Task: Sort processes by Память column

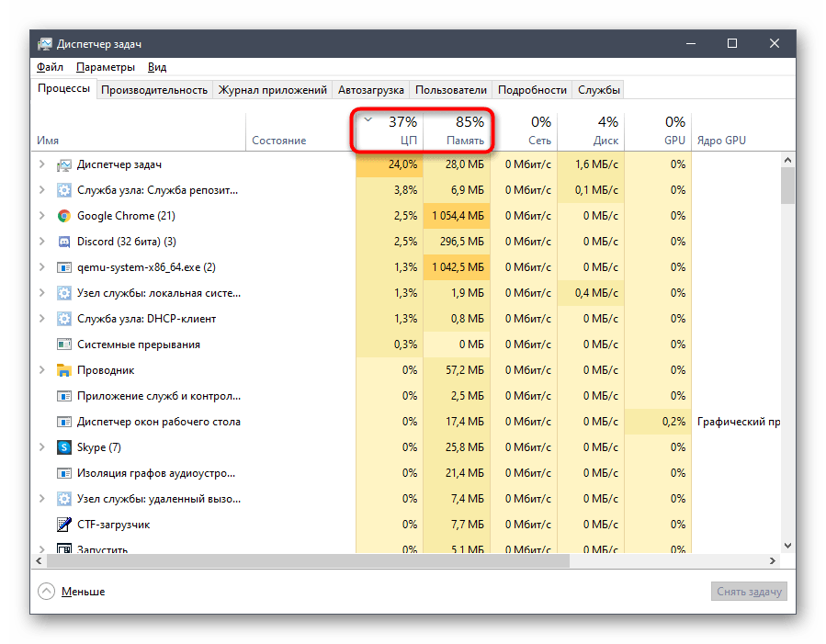Action: (x=458, y=130)
